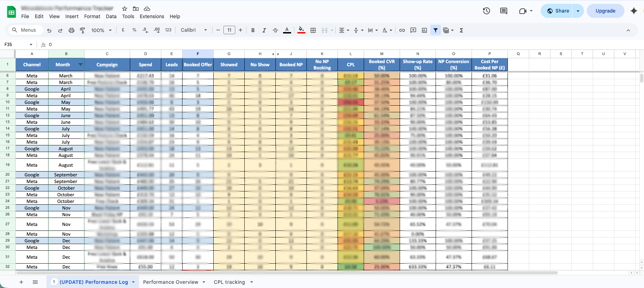Open the fill color picker
644x288 pixels.
301,30
